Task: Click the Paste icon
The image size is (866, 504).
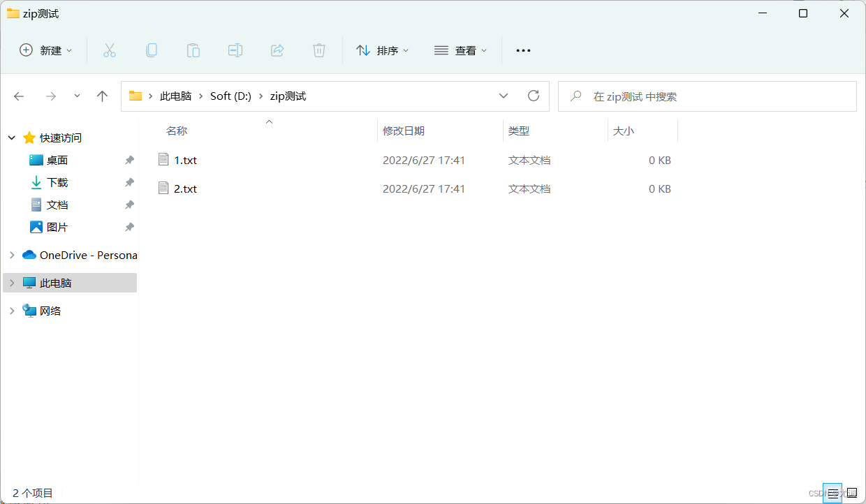Action: click(x=193, y=50)
